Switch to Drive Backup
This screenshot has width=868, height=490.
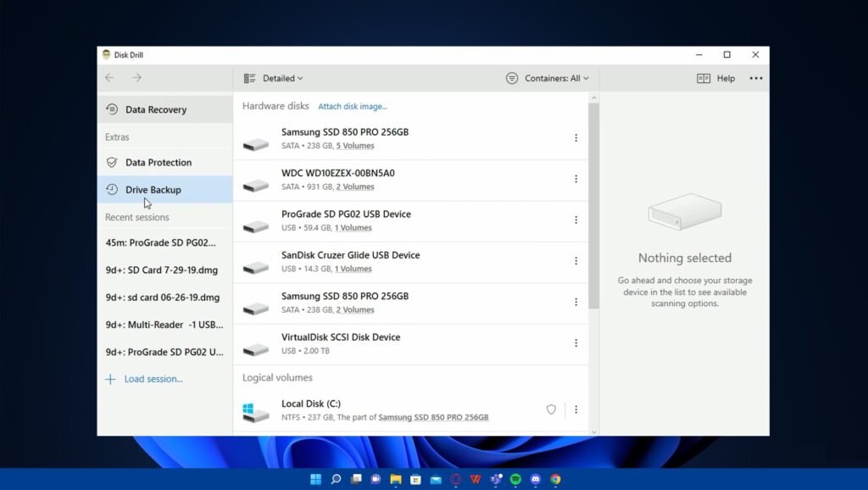(165, 190)
